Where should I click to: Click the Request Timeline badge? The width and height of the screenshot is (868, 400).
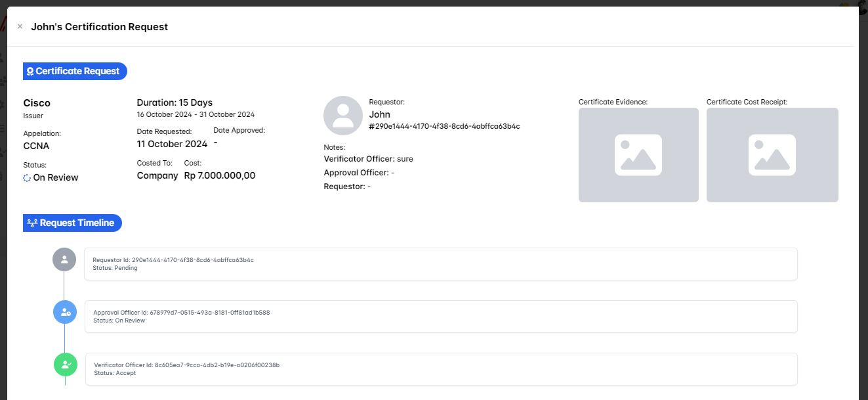72,223
